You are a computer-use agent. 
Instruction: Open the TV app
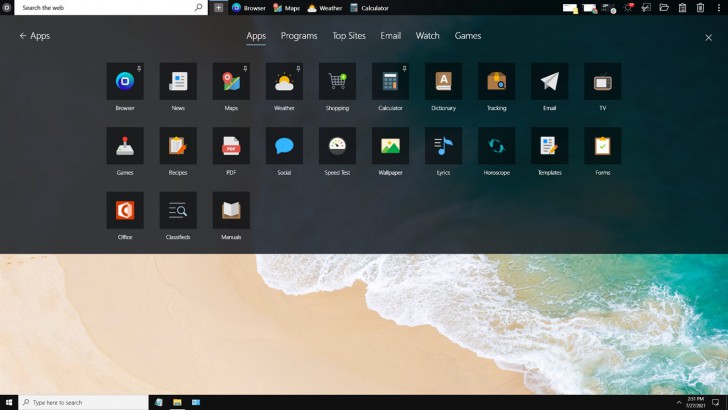point(603,81)
